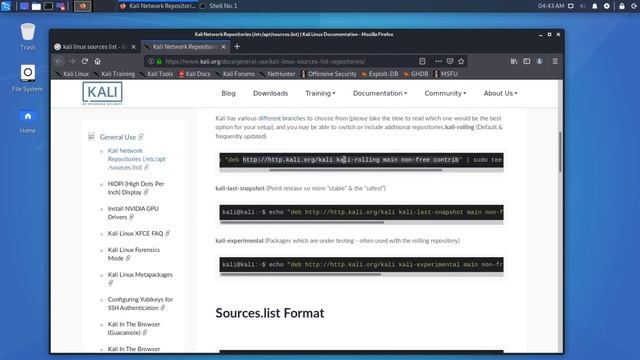Open Kali Training bookmark
This screenshot has width=640, height=360.
tap(114, 74)
